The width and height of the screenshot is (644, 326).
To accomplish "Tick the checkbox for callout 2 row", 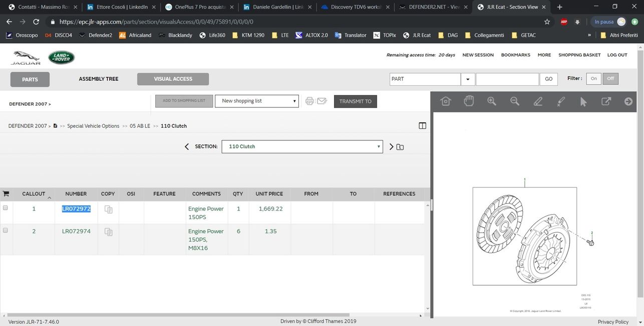I will (x=6, y=230).
